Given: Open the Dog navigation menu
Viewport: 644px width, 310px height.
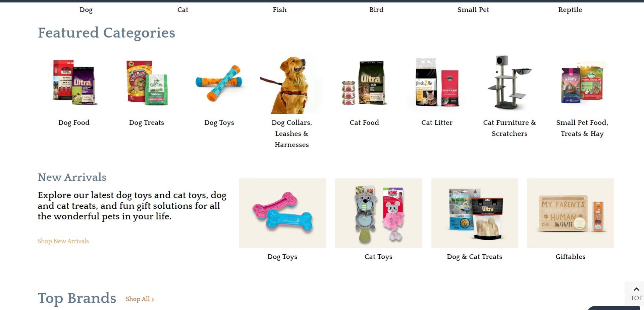Looking at the screenshot, I should pos(86,10).
